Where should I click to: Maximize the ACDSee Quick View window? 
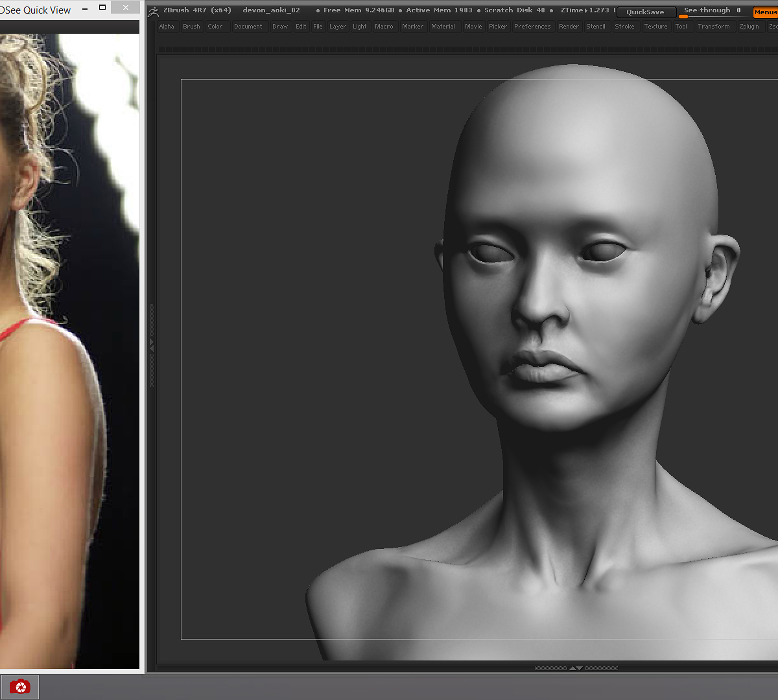102,8
